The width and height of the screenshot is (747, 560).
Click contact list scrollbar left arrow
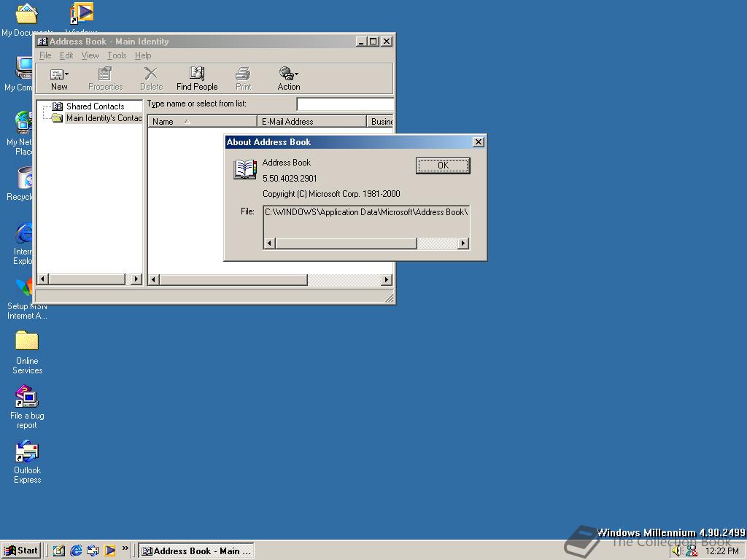pyautogui.click(x=154, y=279)
